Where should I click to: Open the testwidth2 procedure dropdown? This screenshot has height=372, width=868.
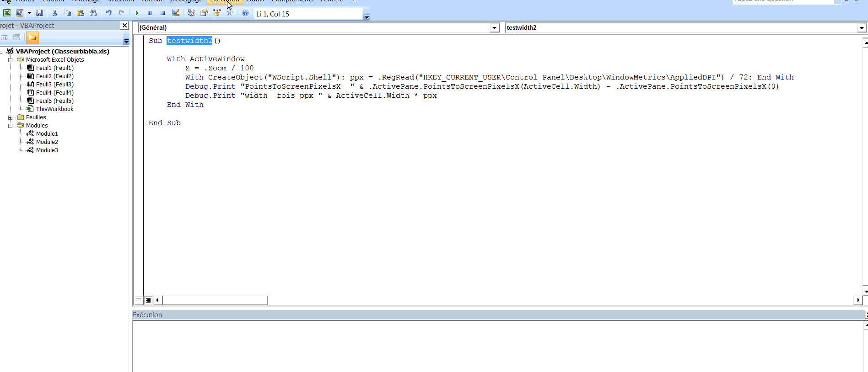[862, 28]
